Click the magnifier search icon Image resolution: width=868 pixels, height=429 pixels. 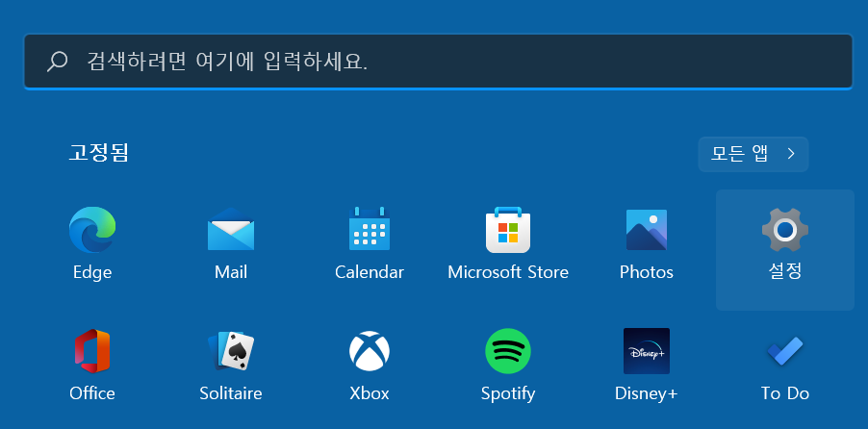click(x=57, y=62)
